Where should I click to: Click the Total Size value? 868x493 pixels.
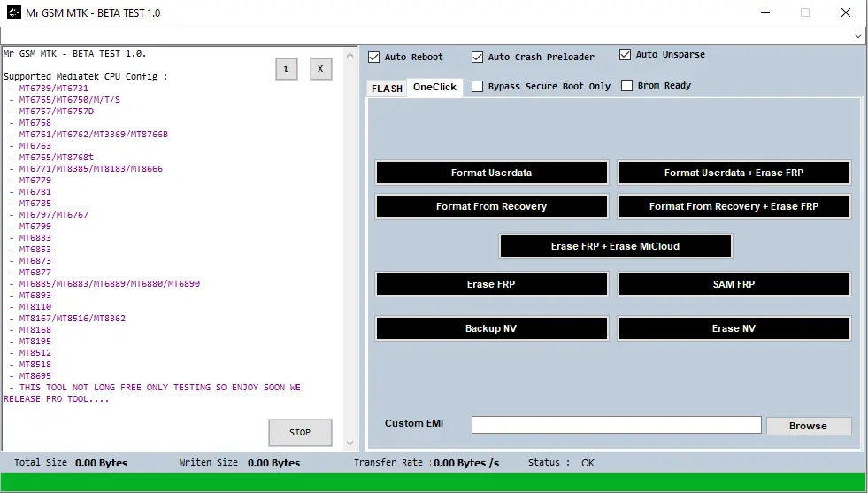pyautogui.click(x=101, y=463)
